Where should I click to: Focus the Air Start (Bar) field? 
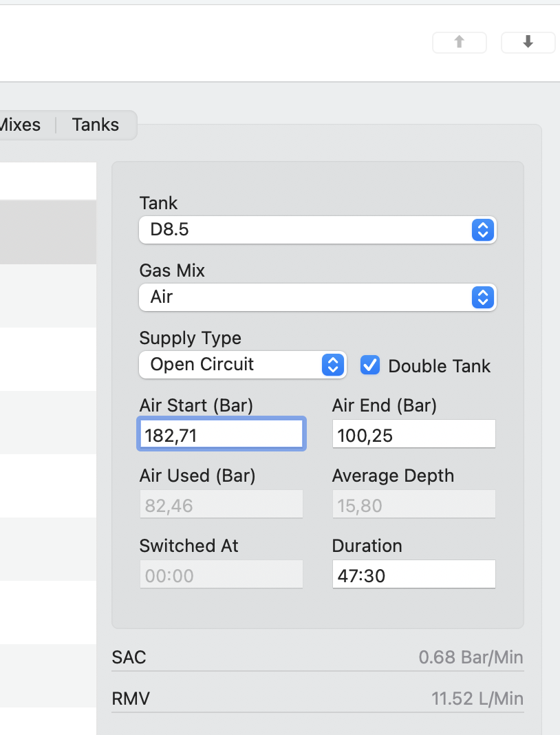click(x=221, y=435)
